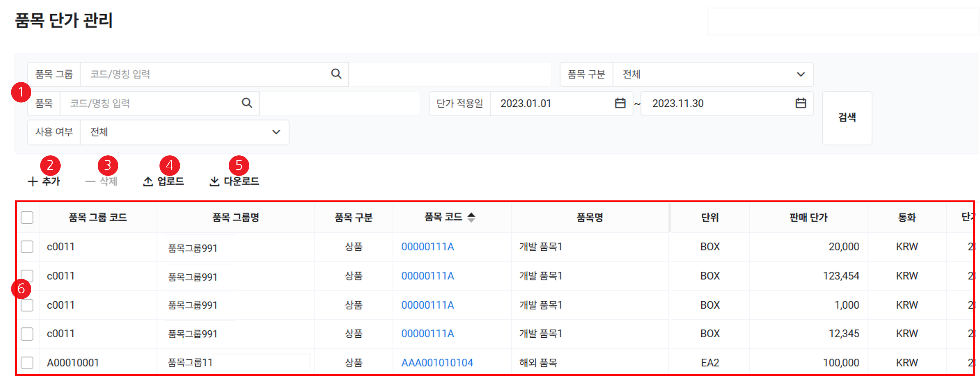Click the 판매 단가 column header
Image resolution: width=980 pixels, height=376 pixels.
point(808,217)
